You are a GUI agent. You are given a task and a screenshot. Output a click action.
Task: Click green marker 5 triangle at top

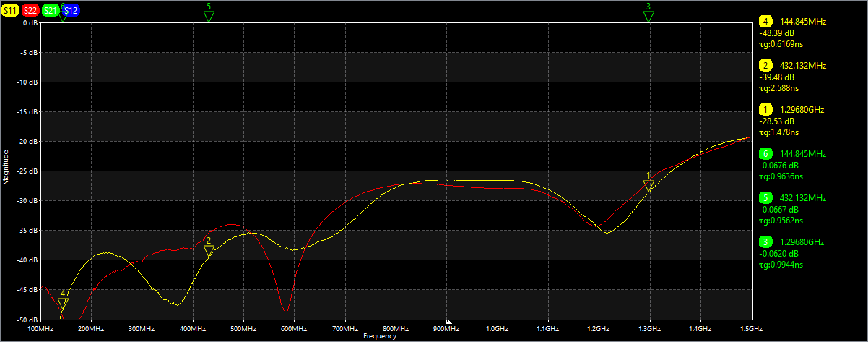[x=209, y=16]
